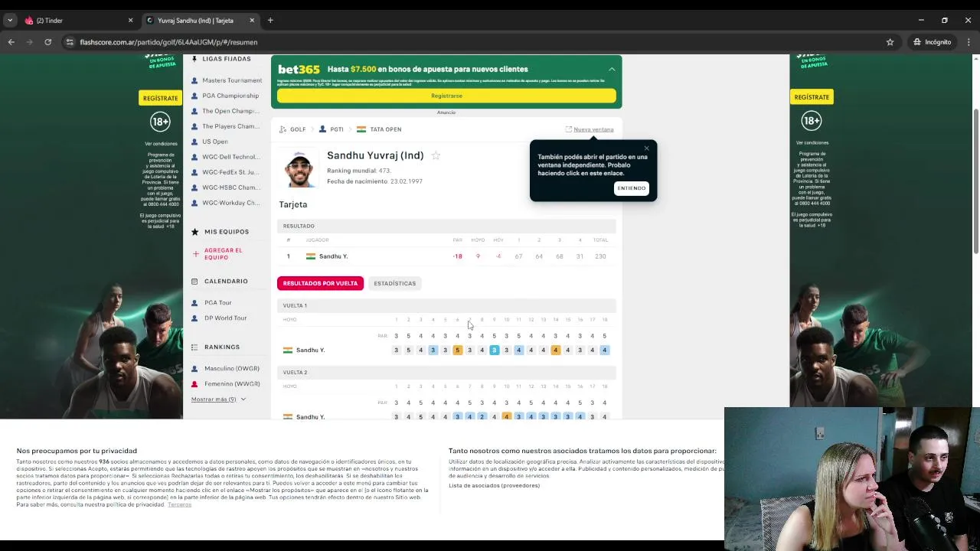
Task: Bookmark this page with star icon
Action: (x=890, y=42)
